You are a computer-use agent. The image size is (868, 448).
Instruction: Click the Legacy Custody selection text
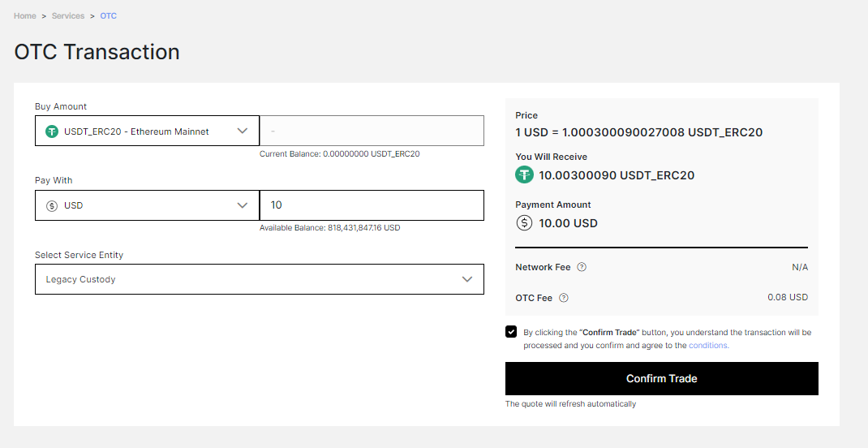81,280
